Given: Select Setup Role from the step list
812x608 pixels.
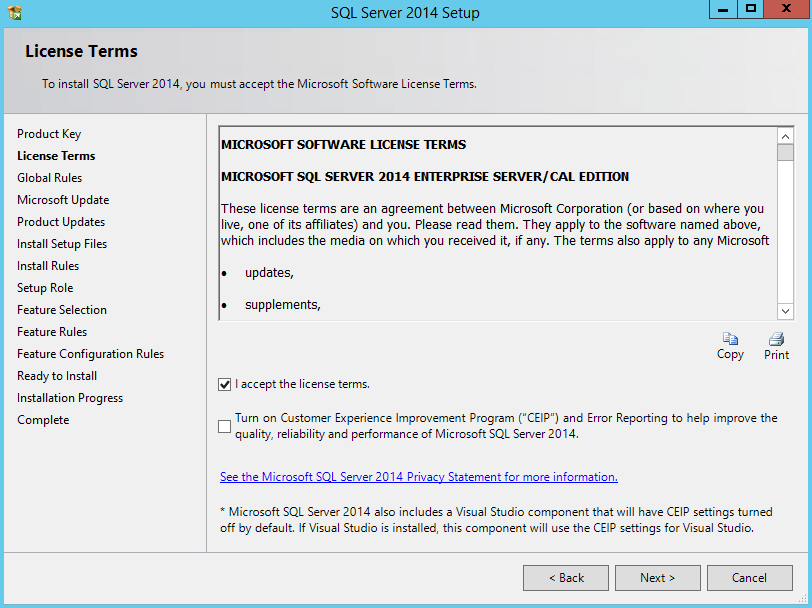Looking at the screenshot, I should point(45,287).
